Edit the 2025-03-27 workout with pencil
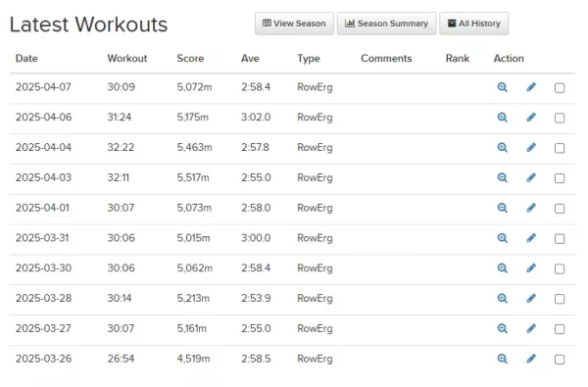This screenshot has width=588, height=387. tap(531, 329)
